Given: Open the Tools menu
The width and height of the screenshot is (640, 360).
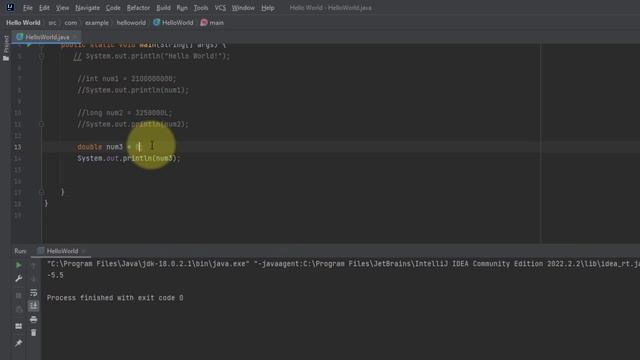Looking at the screenshot, I should tap(201, 8).
